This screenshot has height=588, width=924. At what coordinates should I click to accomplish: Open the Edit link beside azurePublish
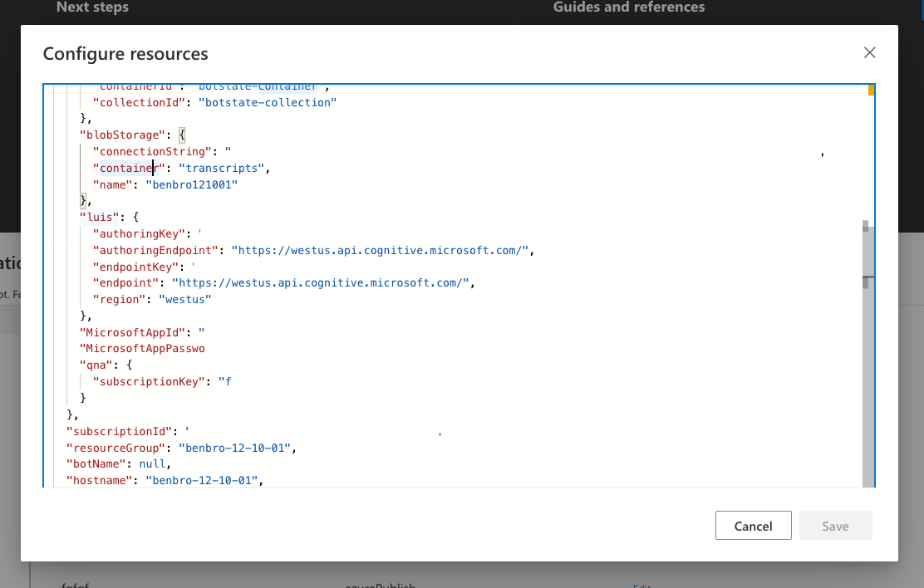pyautogui.click(x=641, y=585)
